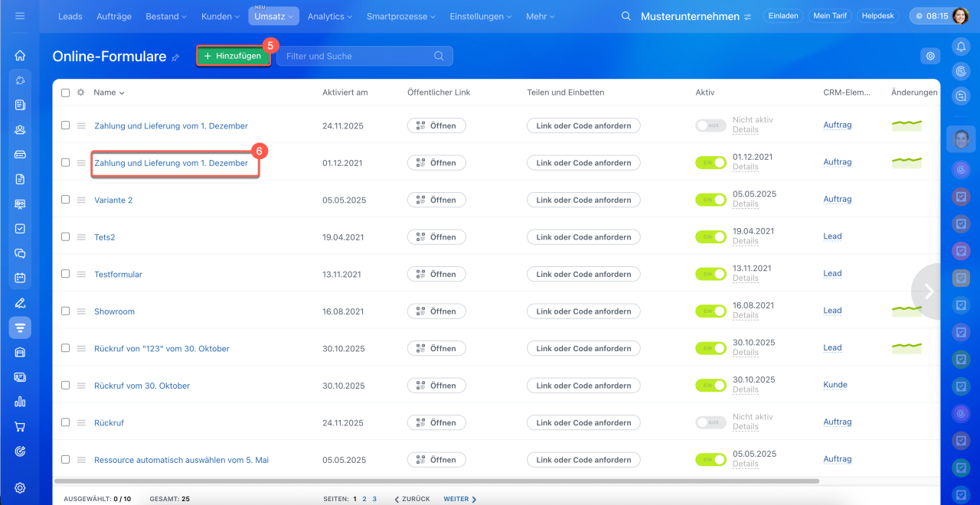Switch on the inactive toggle for Rückruf row

coord(710,422)
